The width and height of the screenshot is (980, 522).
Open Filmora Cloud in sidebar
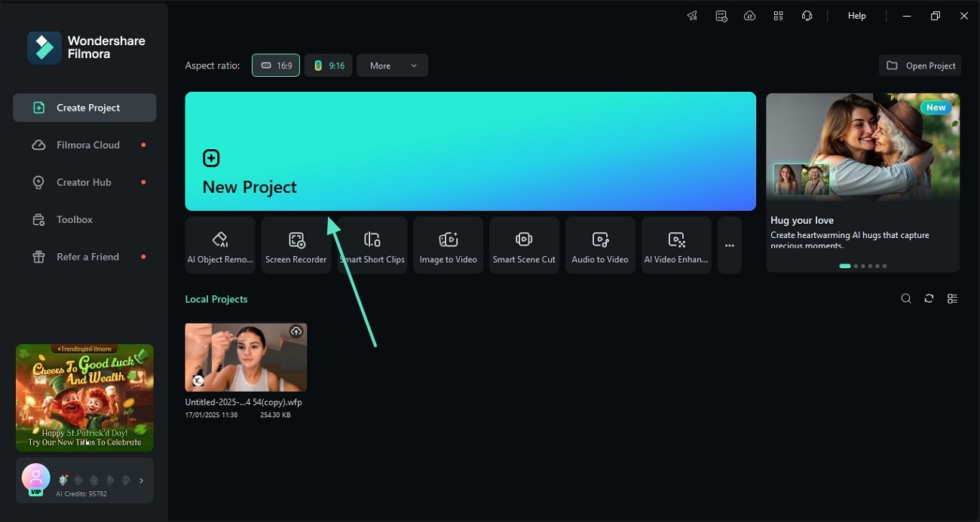84,145
